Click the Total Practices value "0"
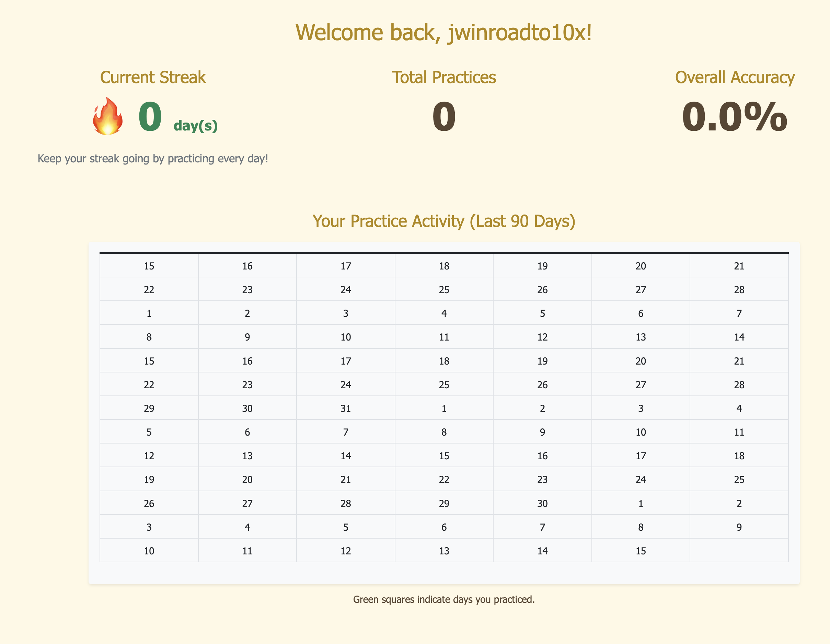 (444, 116)
